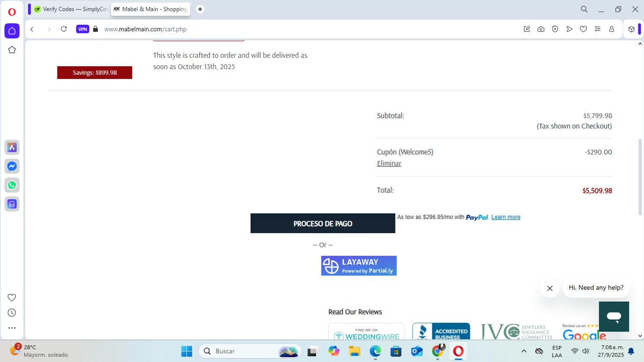The height and width of the screenshot is (362, 644).
Task: Go back to previous page
Action: pos(32,29)
